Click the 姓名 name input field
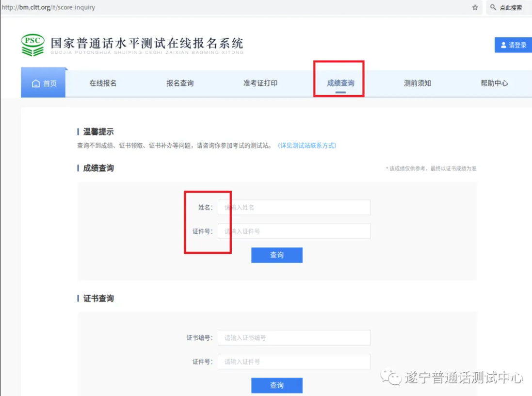532x396 pixels. pyautogui.click(x=294, y=207)
